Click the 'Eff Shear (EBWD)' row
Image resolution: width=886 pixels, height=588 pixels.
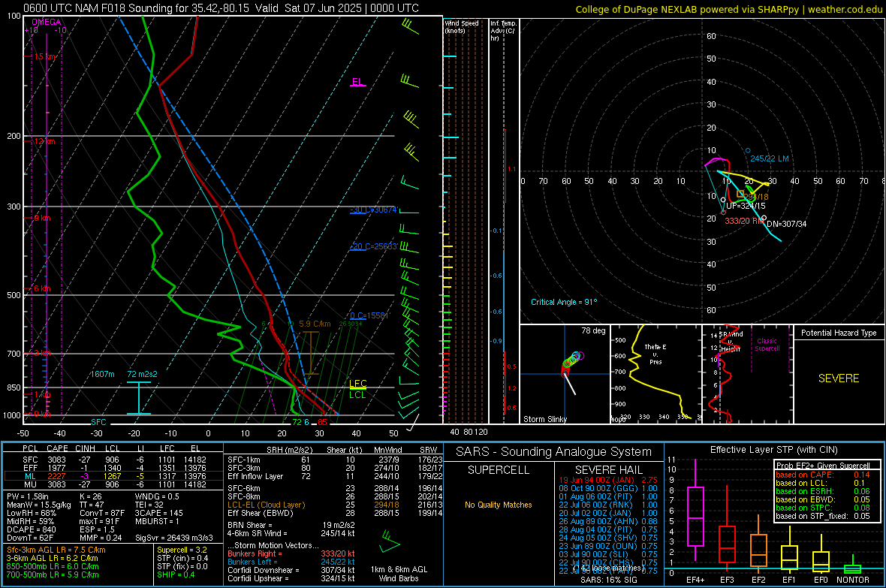pos(335,514)
